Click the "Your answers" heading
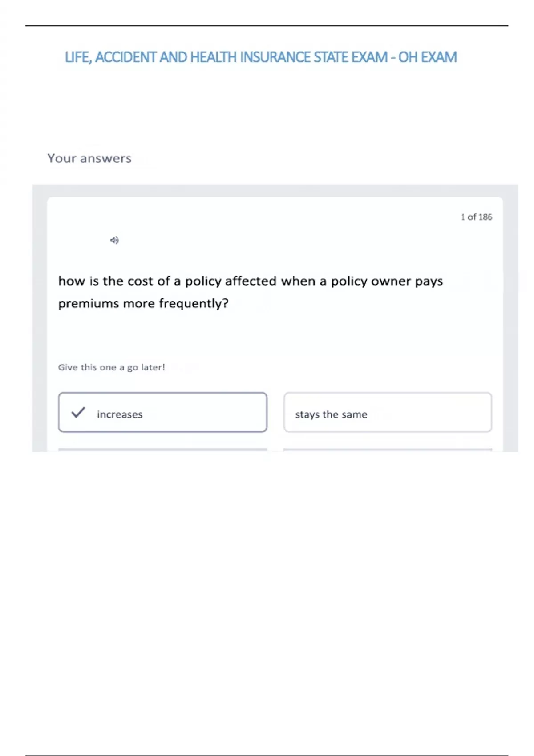Screen dimensions: 534x756 point(89,158)
